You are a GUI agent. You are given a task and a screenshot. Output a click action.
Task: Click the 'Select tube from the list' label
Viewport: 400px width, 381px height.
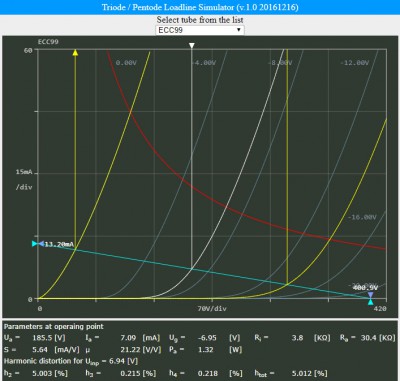coord(200,20)
